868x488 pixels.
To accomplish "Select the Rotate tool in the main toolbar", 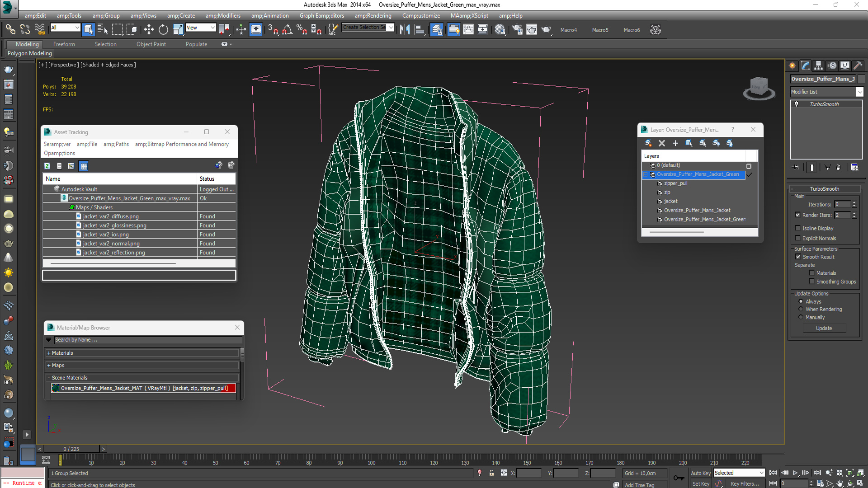I will pos(163,30).
